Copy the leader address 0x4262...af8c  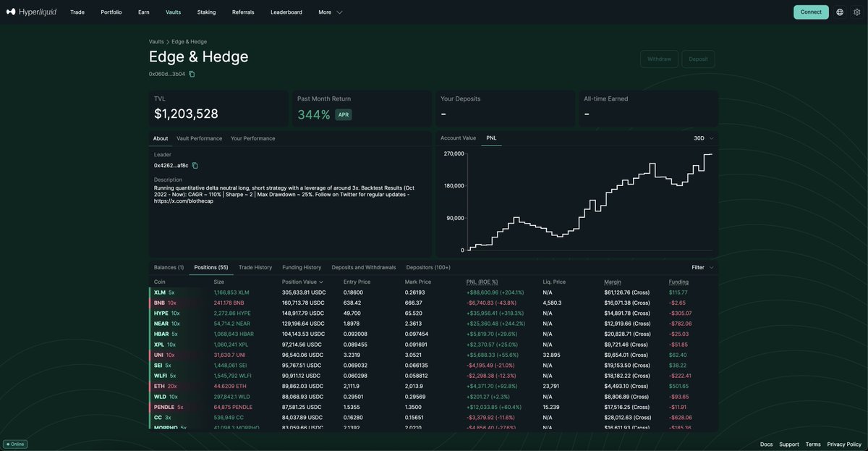(195, 166)
